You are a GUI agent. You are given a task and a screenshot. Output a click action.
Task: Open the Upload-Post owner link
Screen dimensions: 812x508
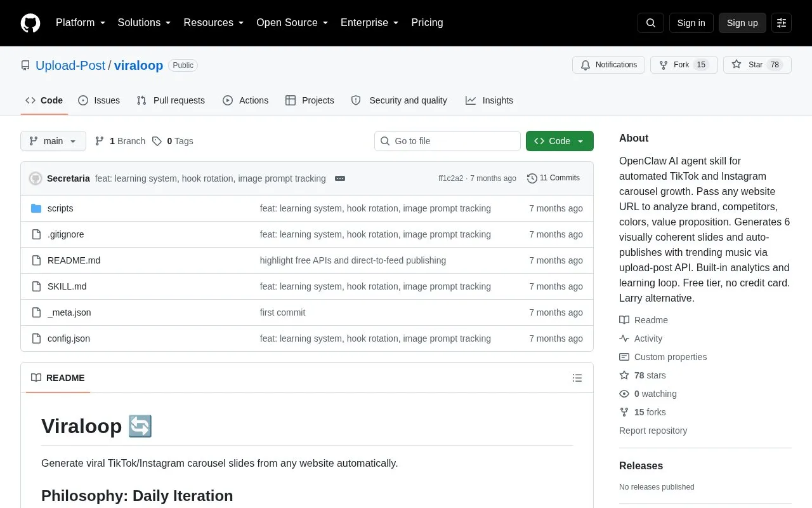[70, 65]
